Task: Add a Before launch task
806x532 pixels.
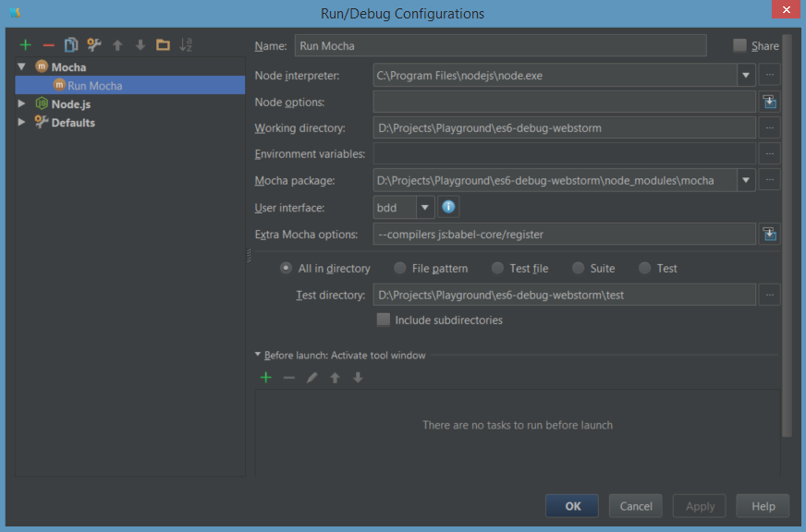Action: pos(266,378)
